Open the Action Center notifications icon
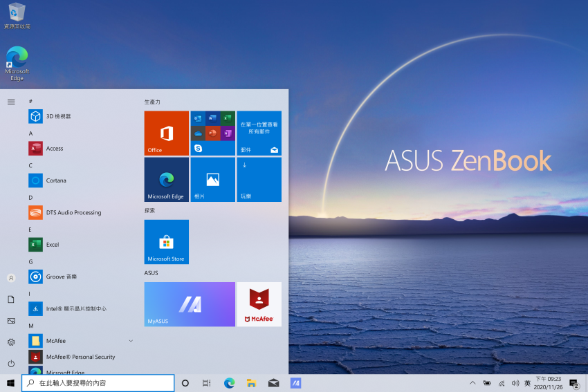The image size is (588, 392). [x=573, y=384]
